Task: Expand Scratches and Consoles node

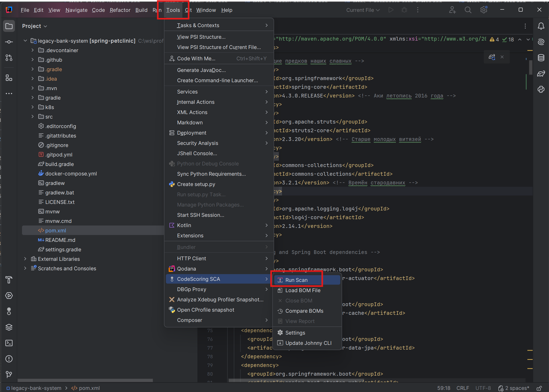Action: [25, 268]
